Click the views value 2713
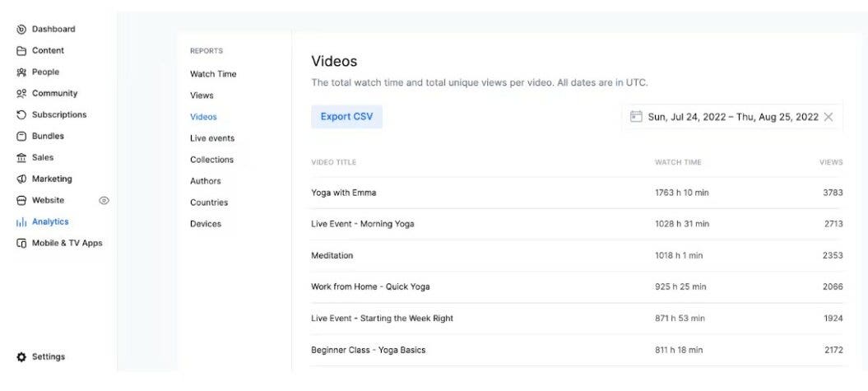The height and width of the screenshot is (391, 868). [x=833, y=224]
